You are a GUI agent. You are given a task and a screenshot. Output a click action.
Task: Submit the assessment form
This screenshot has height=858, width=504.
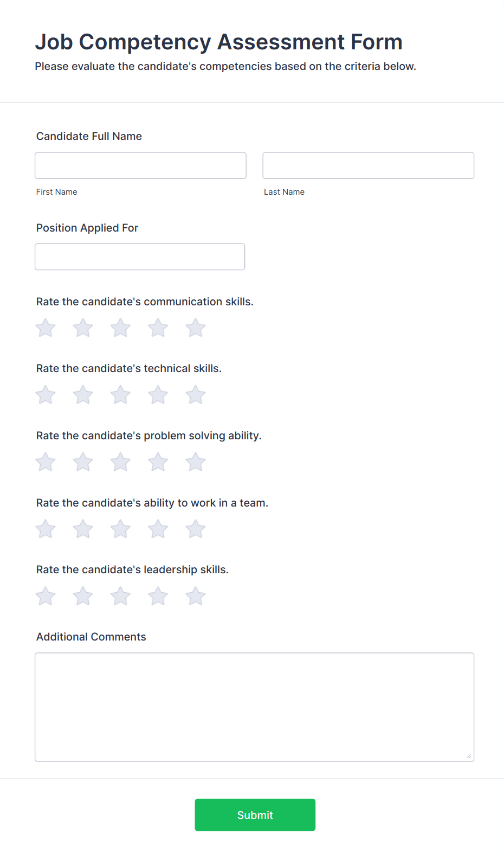pos(255,815)
